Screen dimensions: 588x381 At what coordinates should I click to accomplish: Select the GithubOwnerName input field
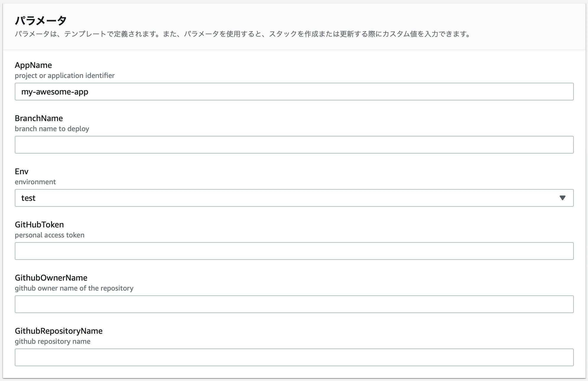pyautogui.click(x=294, y=304)
